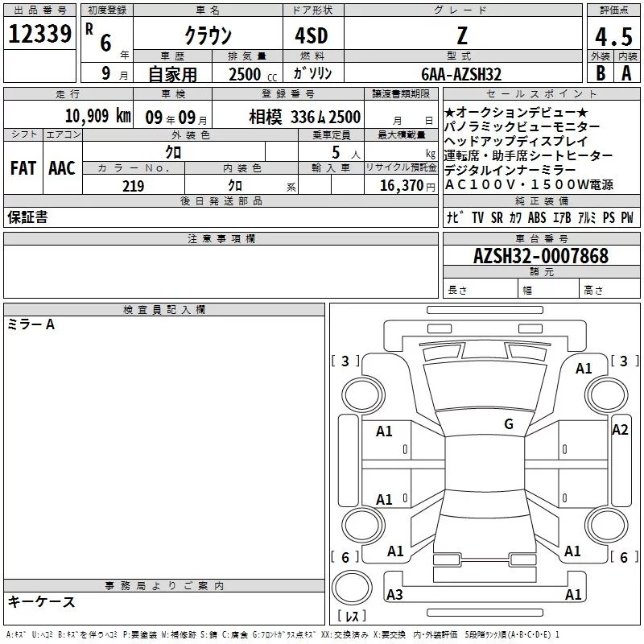Select the exterior color value クロ

(x=173, y=152)
